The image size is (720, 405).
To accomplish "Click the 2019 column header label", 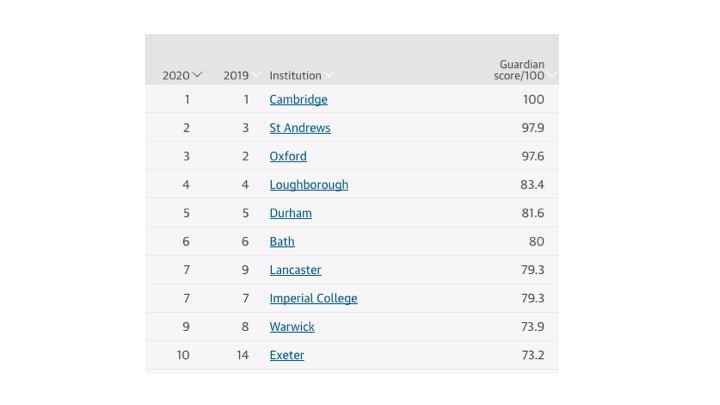I will [x=236, y=75].
